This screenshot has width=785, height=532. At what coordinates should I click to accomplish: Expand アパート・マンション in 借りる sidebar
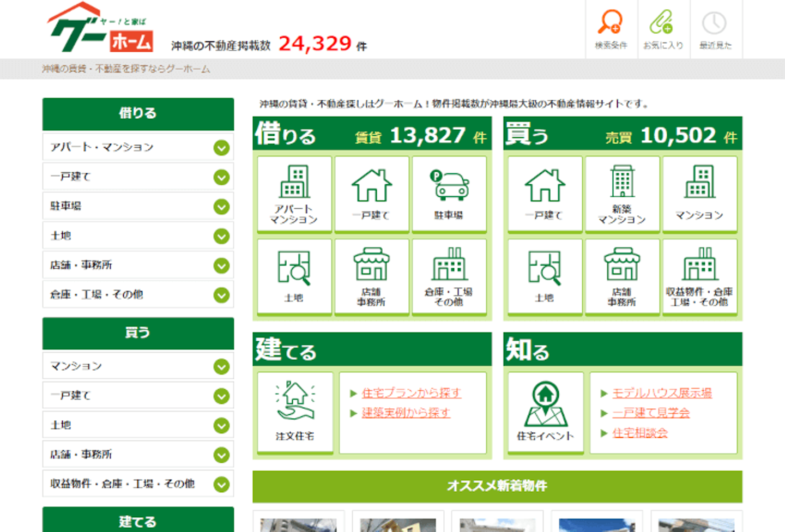[x=138, y=147]
